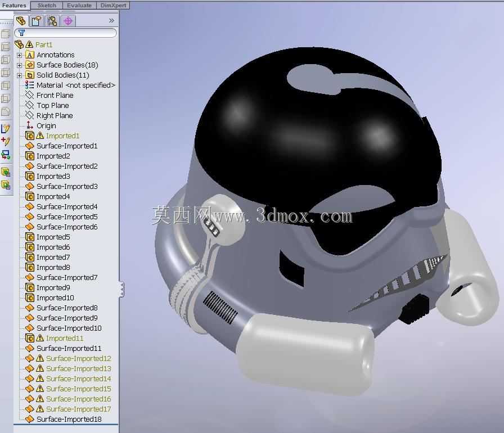This screenshot has width=504, height=433.
Task: Click the Origin icon
Action: (x=30, y=125)
